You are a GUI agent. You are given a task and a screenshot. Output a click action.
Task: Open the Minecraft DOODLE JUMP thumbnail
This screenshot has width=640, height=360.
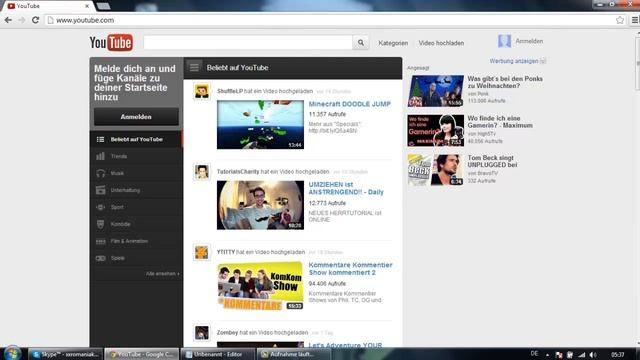260,124
